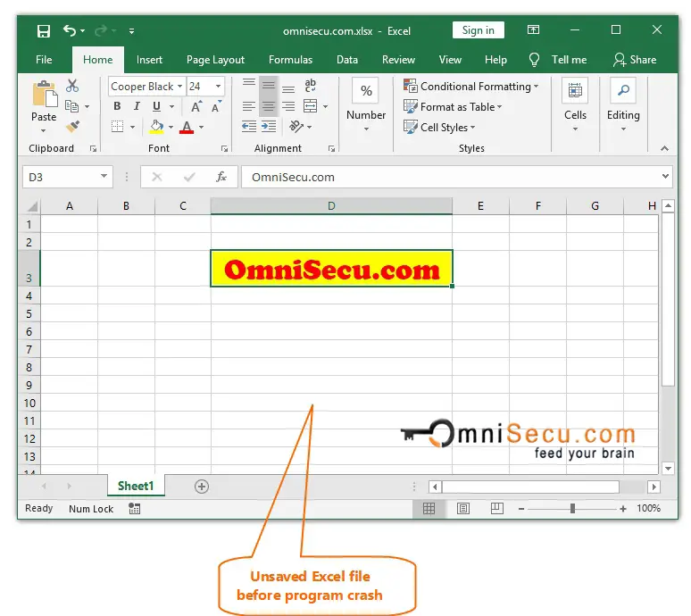This screenshot has width=691, height=616.
Task: Open Format as Table menu
Action: pyautogui.click(x=453, y=106)
